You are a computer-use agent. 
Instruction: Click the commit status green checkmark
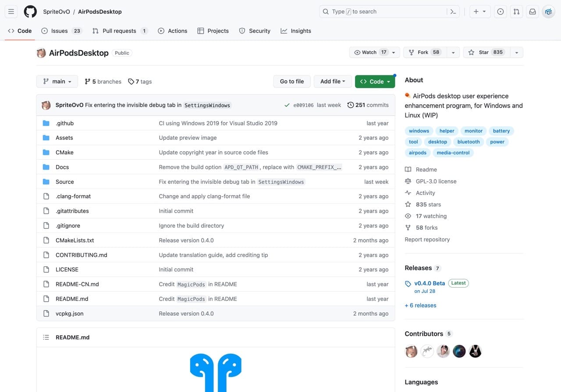click(287, 105)
